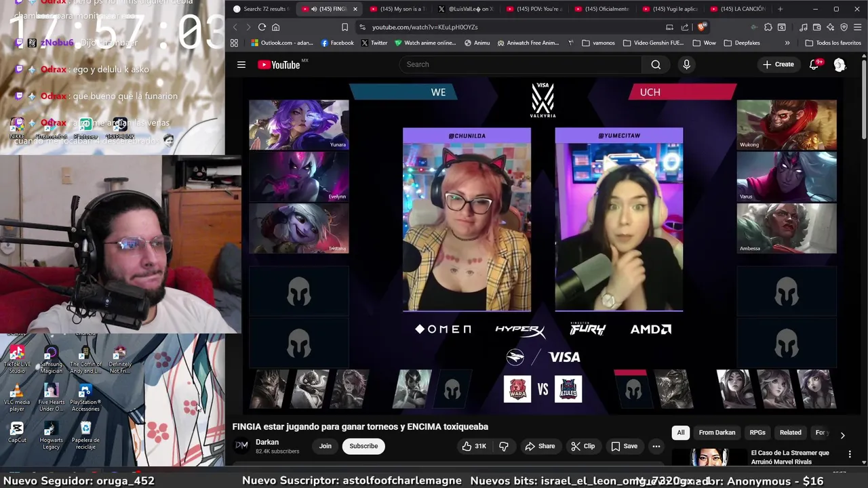
Task: Open Hogwarts Legacy desktop shortcut
Action: click(51, 436)
